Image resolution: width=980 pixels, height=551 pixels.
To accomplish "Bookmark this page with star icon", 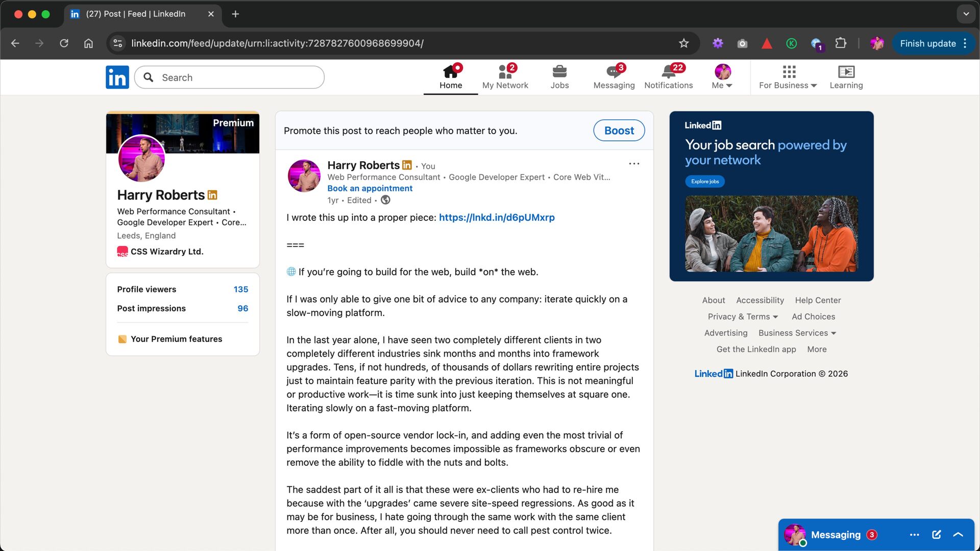I will pyautogui.click(x=684, y=43).
